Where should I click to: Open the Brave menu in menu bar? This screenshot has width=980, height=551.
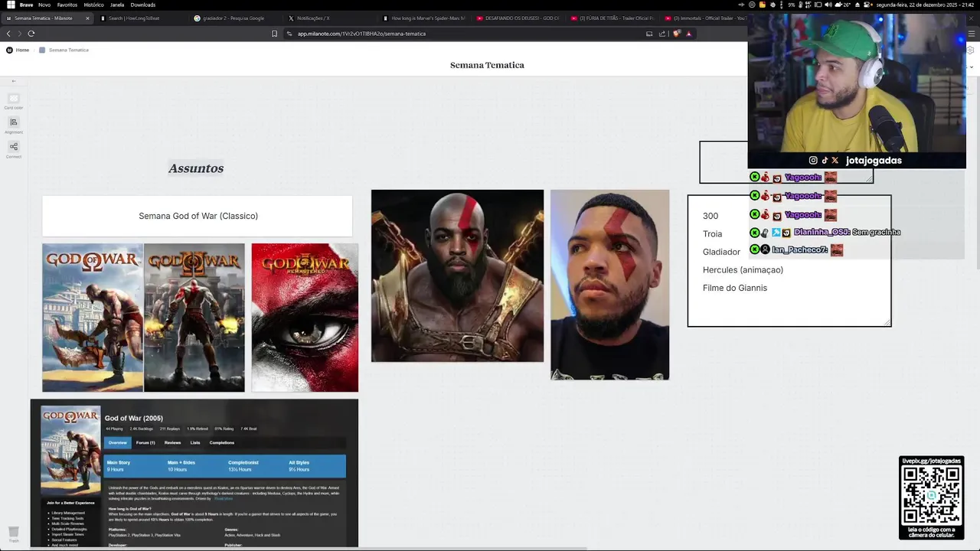pos(26,5)
